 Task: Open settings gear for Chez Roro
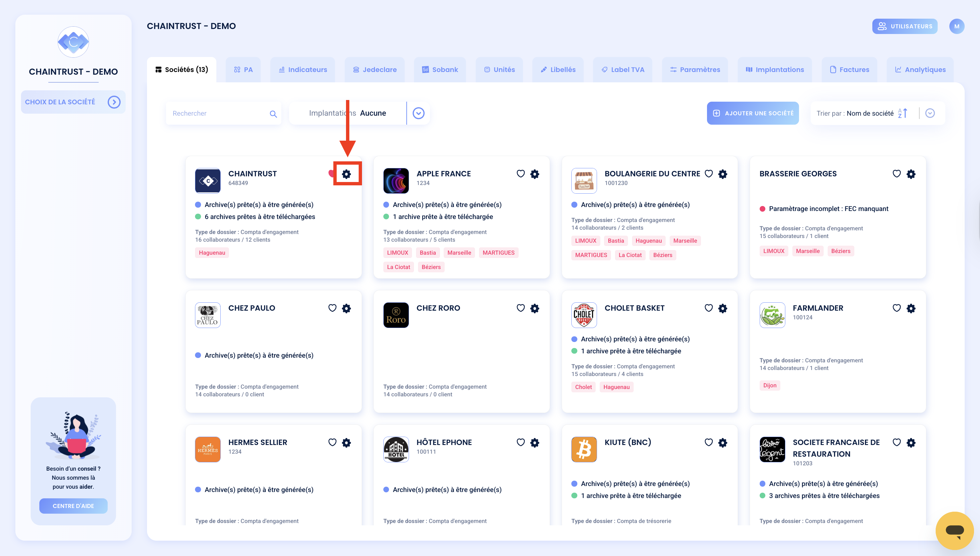click(534, 309)
